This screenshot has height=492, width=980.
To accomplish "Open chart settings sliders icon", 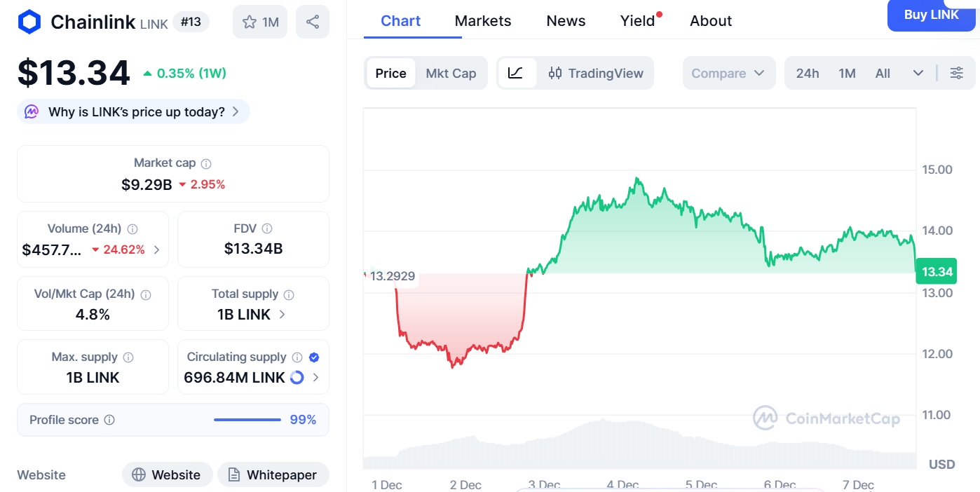I will tap(957, 73).
